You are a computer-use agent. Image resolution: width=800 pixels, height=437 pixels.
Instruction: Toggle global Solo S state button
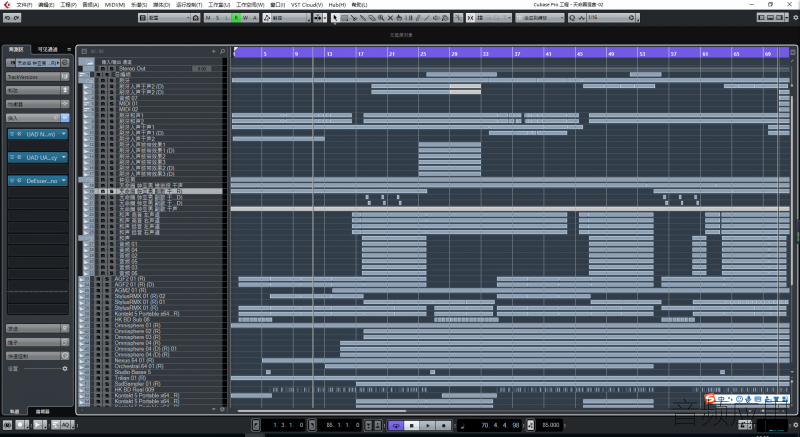(217, 18)
